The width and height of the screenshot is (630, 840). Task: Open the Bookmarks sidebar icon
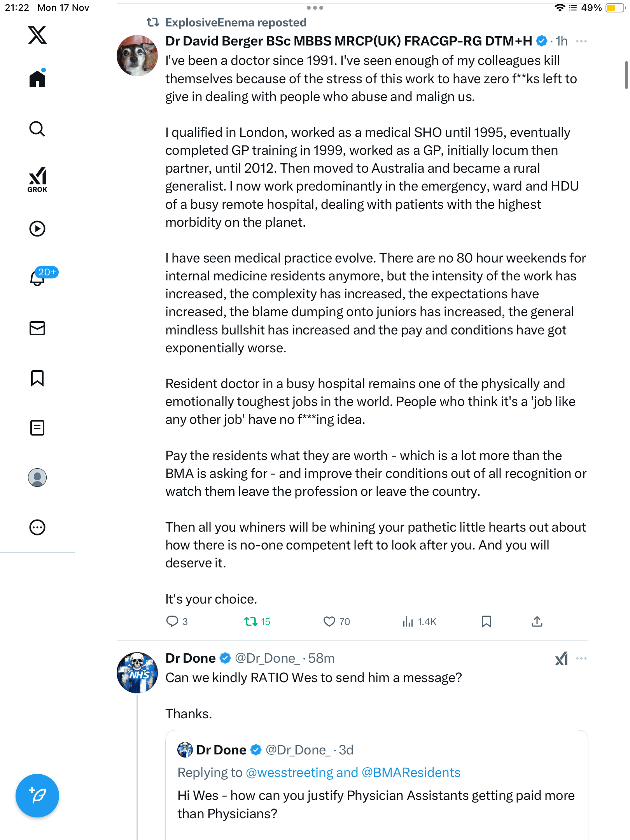[37, 378]
